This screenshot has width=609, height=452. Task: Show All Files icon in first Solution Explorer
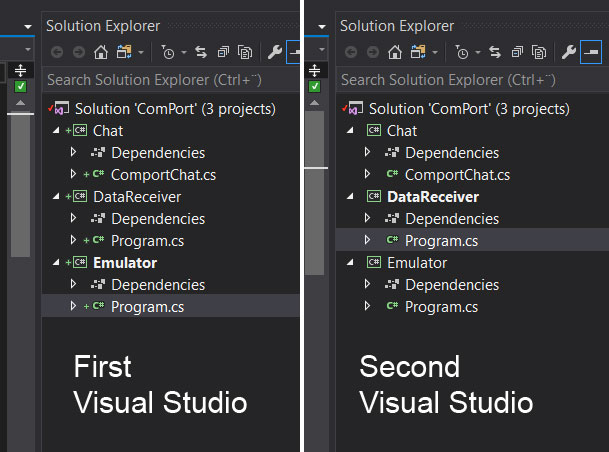(245, 52)
